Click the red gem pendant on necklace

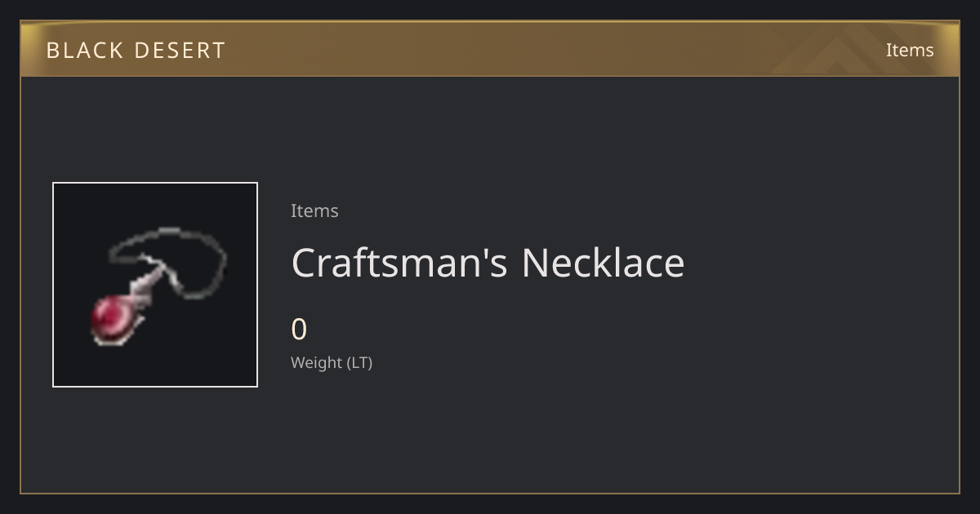point(114,317)
